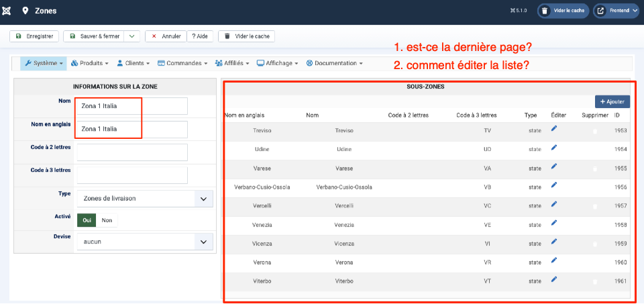Tick the Supprimer checkbox for Venezia

pyautogui.click(x=595, y=225)
